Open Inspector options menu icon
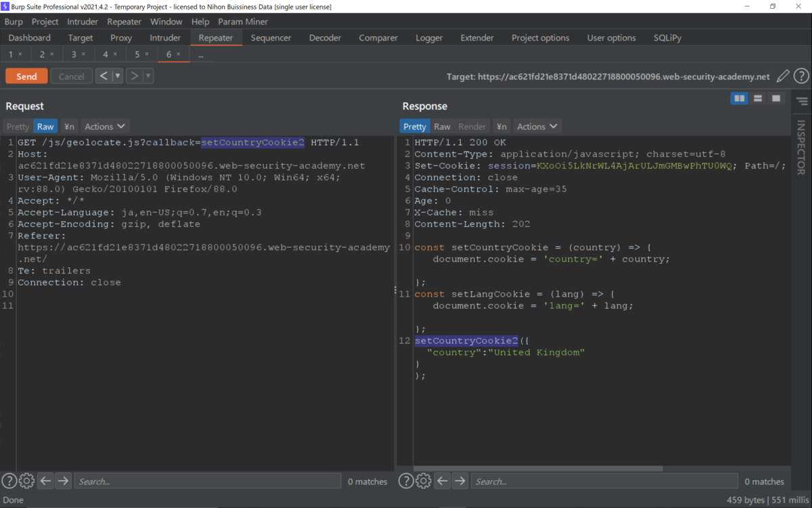 point(802,102)
